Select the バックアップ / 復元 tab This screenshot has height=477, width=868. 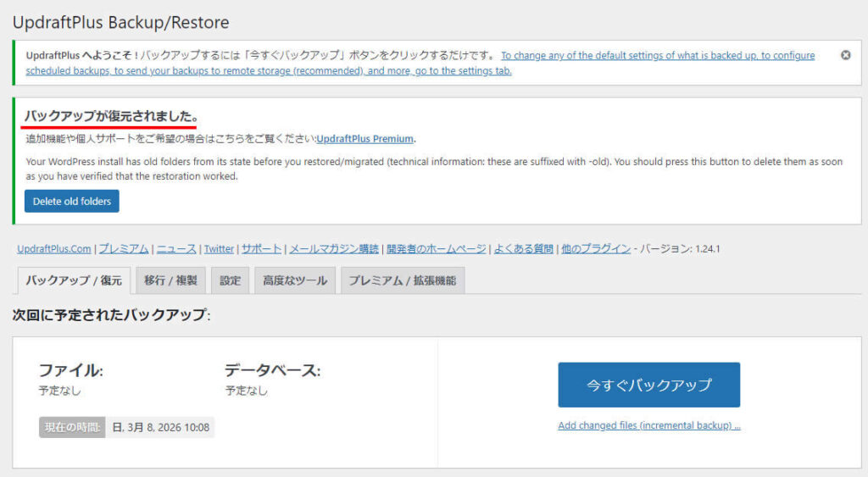click(x=74, y=280)
